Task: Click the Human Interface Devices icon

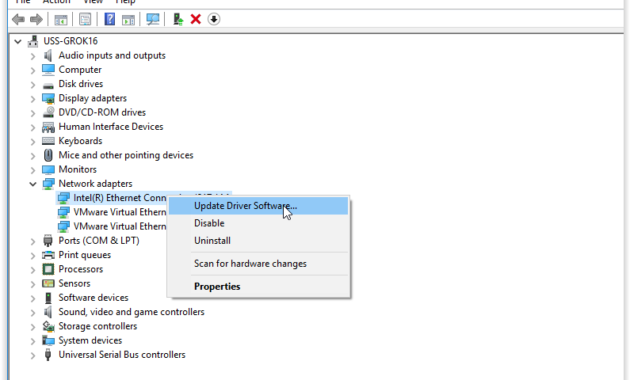Action: click(x=48, y=127)
